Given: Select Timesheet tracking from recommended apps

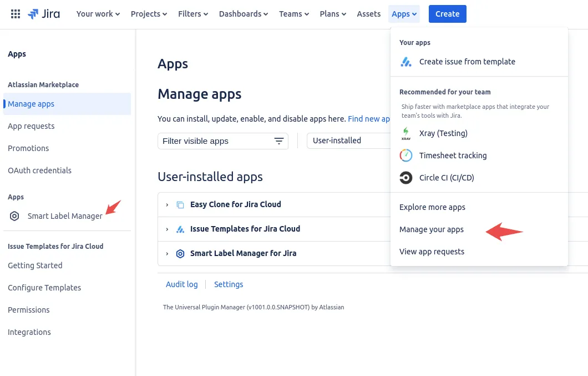Looking at the screenshot, I should 479,156.
